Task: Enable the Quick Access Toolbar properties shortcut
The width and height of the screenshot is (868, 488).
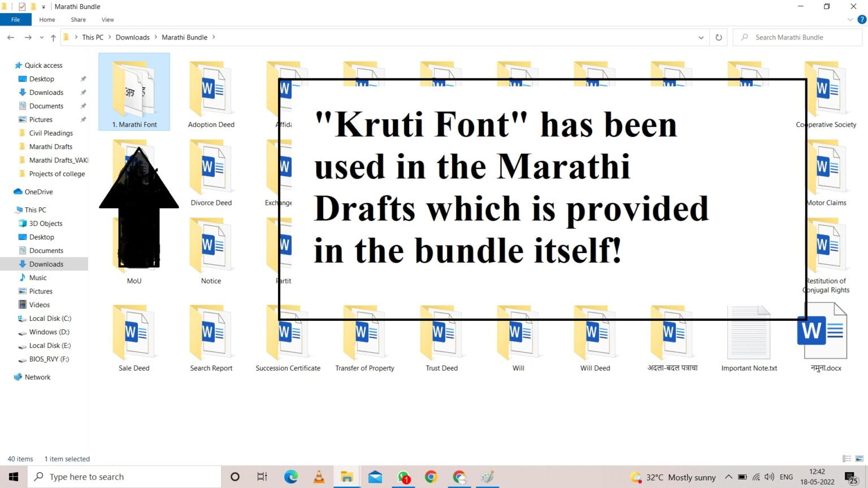Action: (x=21, y=6)
